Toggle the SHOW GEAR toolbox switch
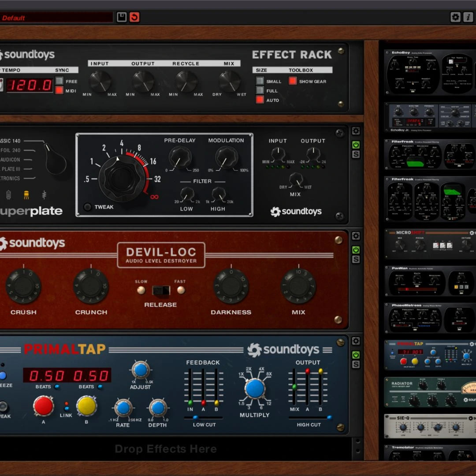Image resolution: width=476 pixels, height=476 pixels. click(x=293, y=81)
